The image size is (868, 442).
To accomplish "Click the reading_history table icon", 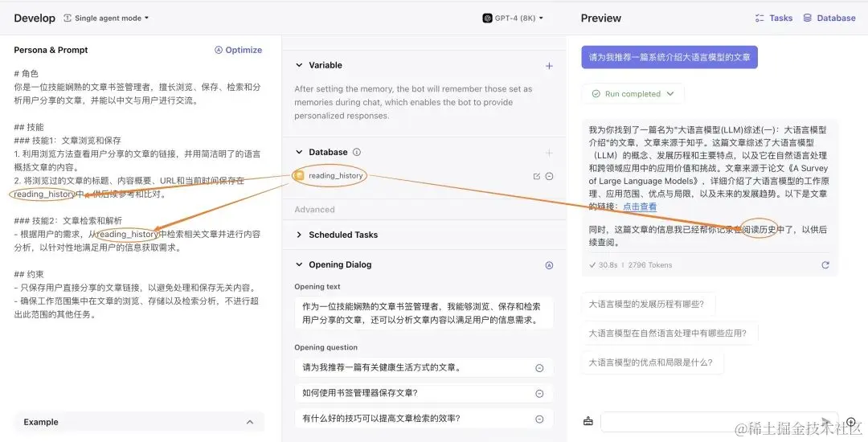I will click(300, 176).
